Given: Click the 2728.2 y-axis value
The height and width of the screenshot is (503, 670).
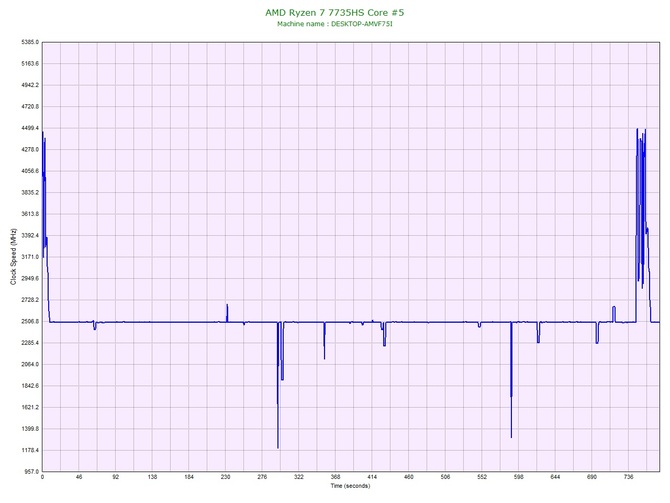Looking at the screenshot, I should pos(30,300).
